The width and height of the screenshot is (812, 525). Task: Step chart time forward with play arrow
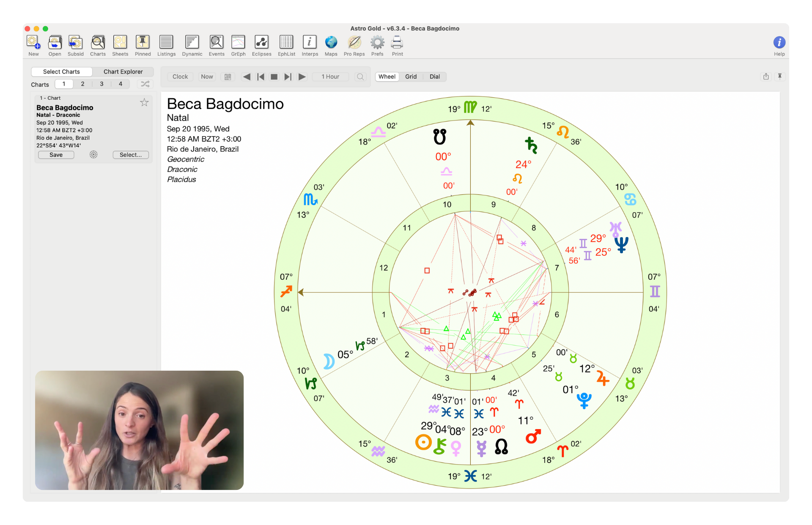[x=302, y=77]
